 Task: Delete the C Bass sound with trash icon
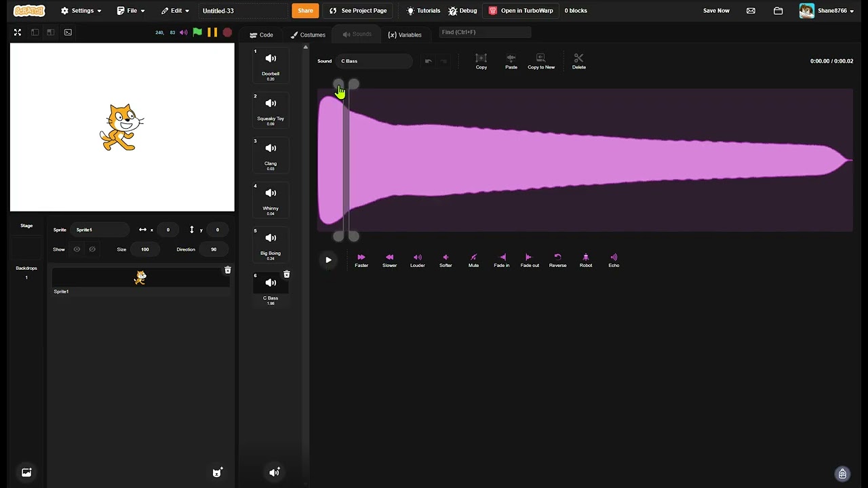(286, 274)
